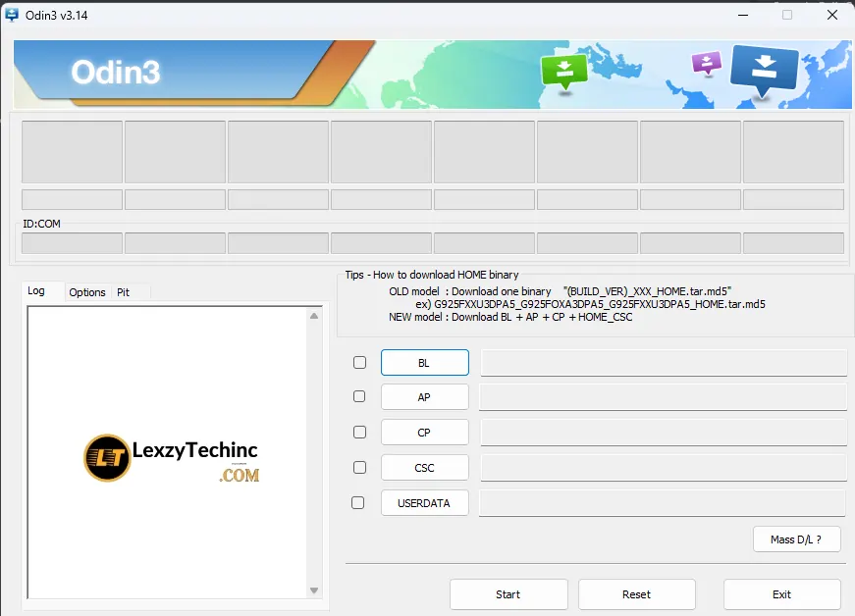The image size is (855, 616).
Task: Choose the USERDATA file button
Action: (x=425, y=503)
